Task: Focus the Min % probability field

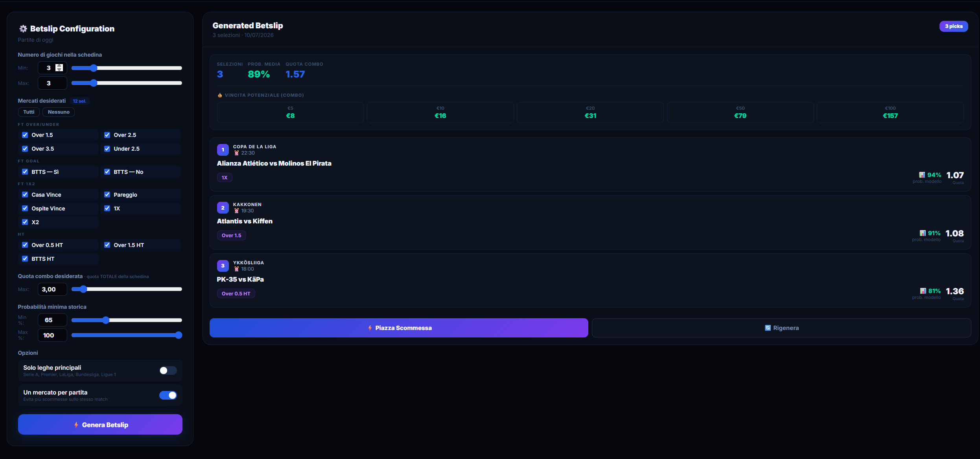Action: 52,320
